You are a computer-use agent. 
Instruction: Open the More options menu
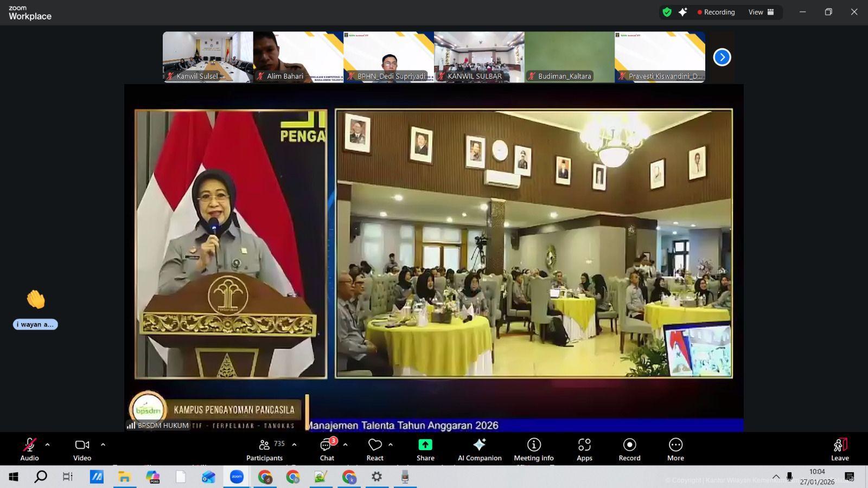(675, 450)
